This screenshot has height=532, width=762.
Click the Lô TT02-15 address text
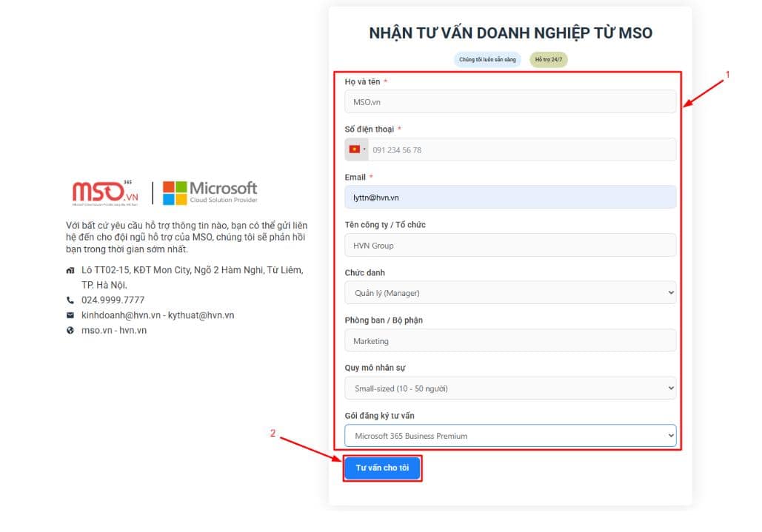(193, 277)
